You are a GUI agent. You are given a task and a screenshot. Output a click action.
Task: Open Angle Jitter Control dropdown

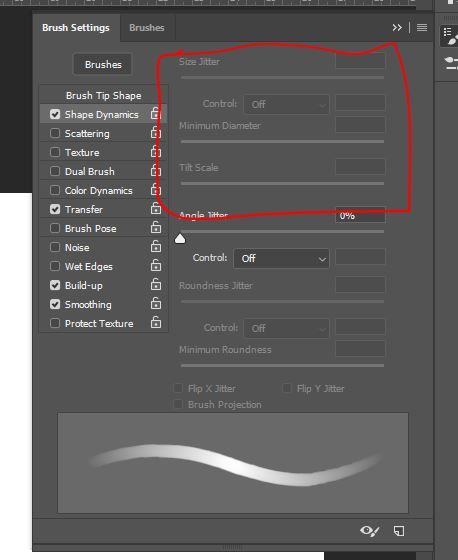point(281,258)
